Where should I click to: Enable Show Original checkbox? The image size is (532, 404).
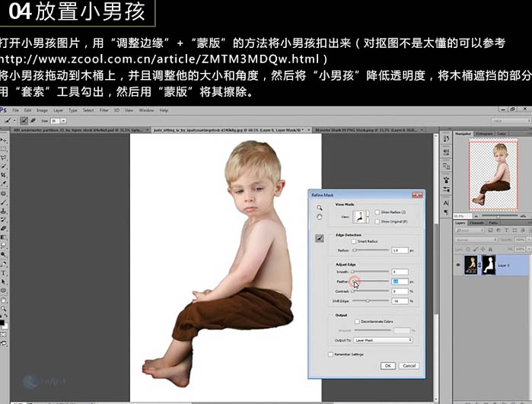[x=377, y=221]
